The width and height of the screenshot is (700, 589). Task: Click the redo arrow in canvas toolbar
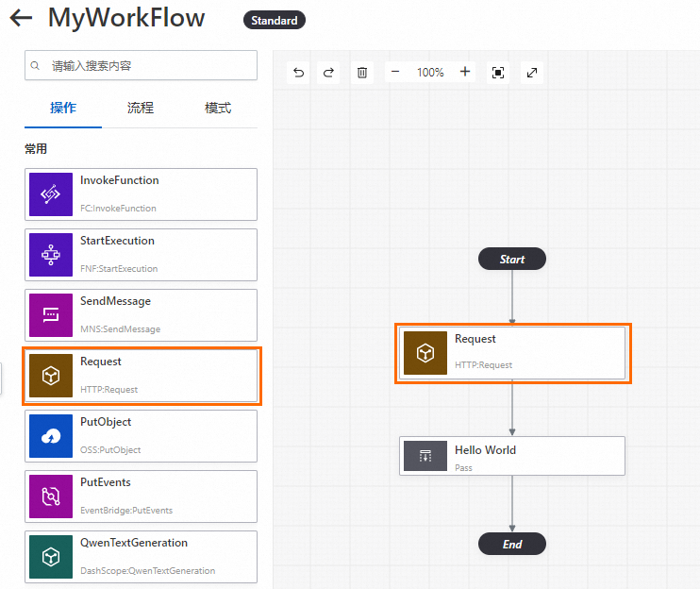(328, 73)
